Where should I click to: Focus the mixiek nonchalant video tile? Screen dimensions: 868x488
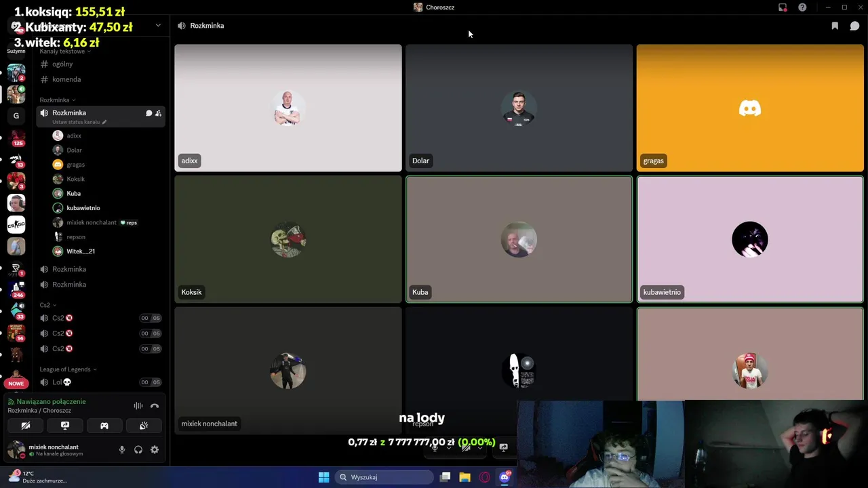pos(288,371)
